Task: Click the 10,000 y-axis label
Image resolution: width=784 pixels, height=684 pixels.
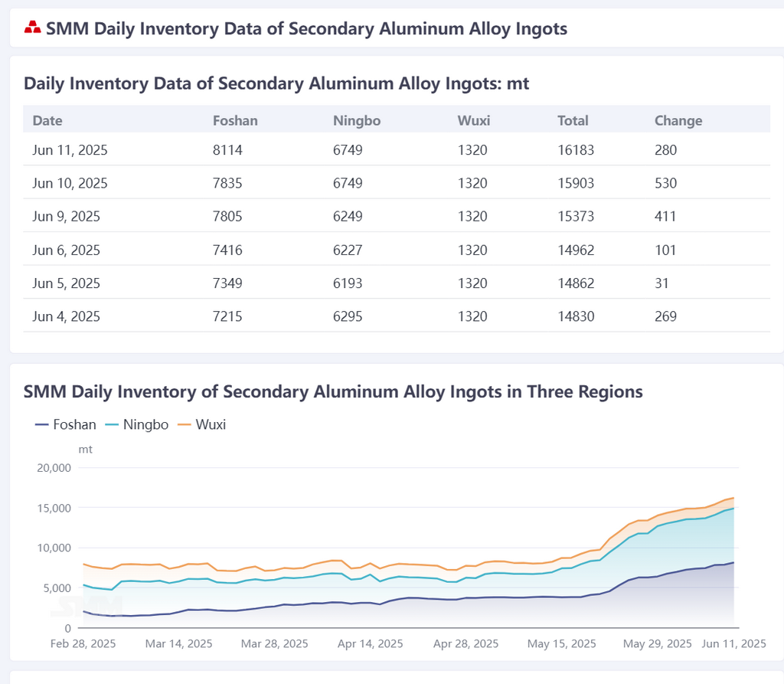Action: pyautogui.click(x=54, y=548)
